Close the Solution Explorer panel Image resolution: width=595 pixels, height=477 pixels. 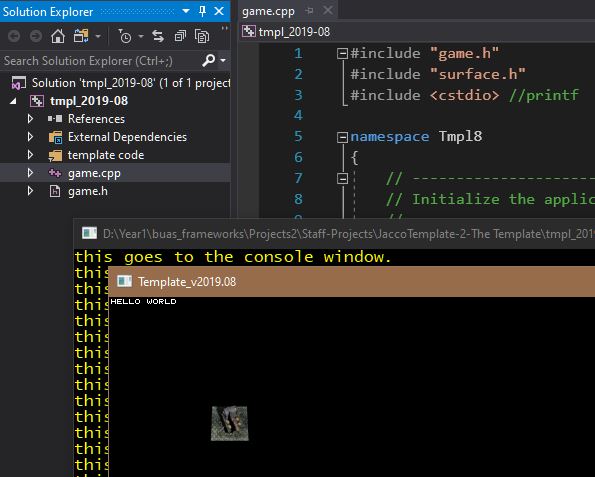tap(219, 11)
